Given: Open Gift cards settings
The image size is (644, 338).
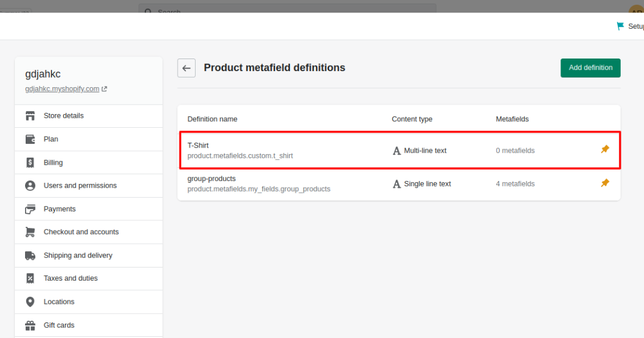Looking at the screenshot, I should click(x=89, y=325).
